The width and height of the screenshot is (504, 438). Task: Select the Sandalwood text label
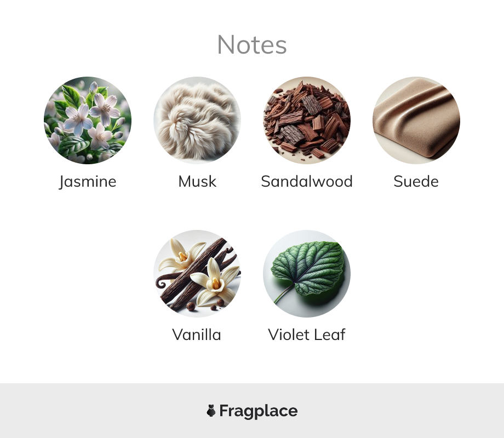click(307, 181)
